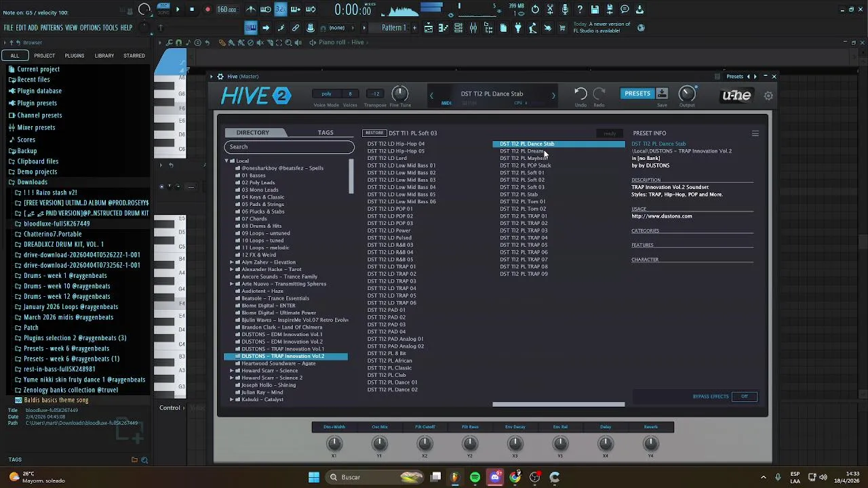Click the one-click audio recording microphone icon

(x=565, y=9)
